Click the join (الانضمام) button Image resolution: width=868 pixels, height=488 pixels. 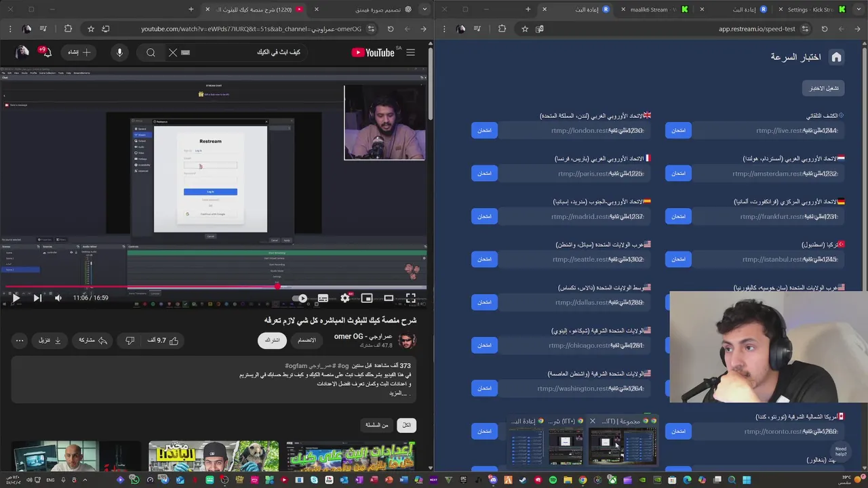(x=307, y=340)
